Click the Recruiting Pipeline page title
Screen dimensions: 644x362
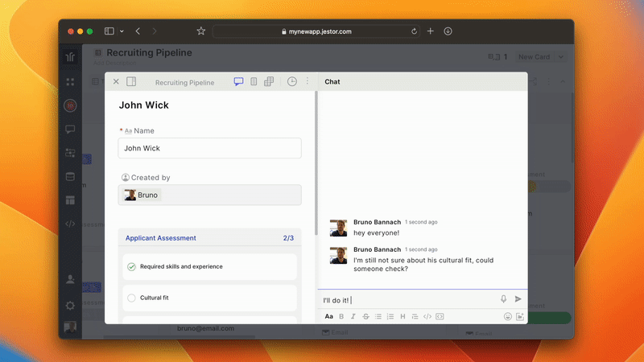(x=149, y=52)
